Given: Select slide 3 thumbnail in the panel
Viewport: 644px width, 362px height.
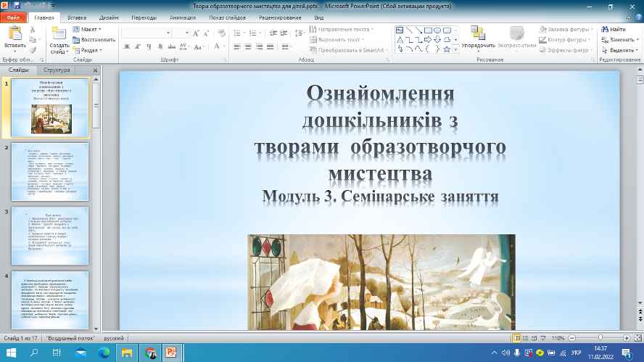Looking at the screenshot, I should (51, 236).
